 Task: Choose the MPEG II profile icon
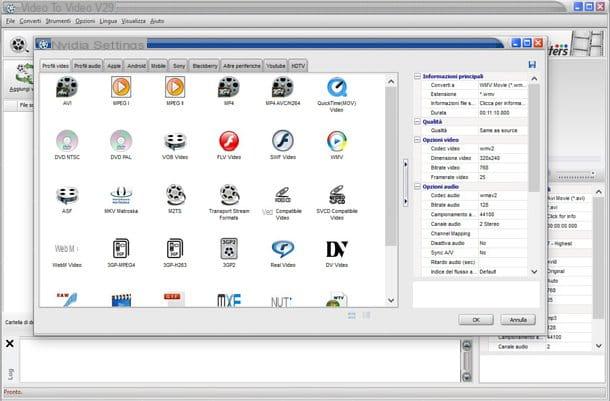coord(175,87)
